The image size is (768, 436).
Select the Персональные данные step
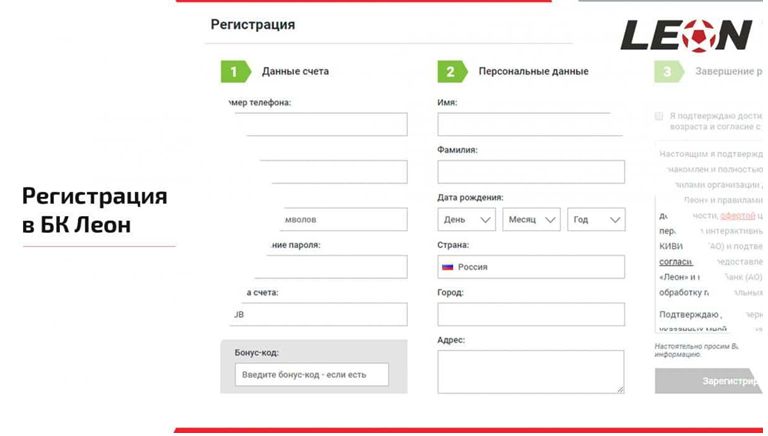533,72
